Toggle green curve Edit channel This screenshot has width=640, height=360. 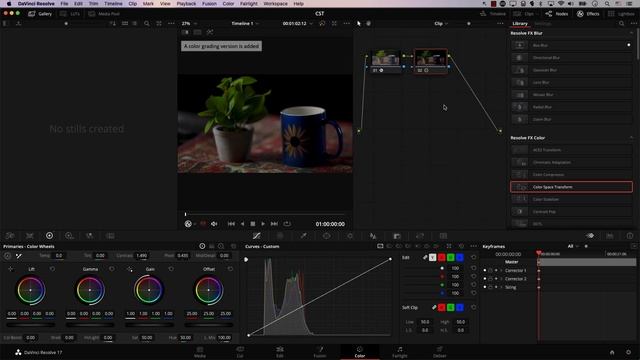[451, 258]
